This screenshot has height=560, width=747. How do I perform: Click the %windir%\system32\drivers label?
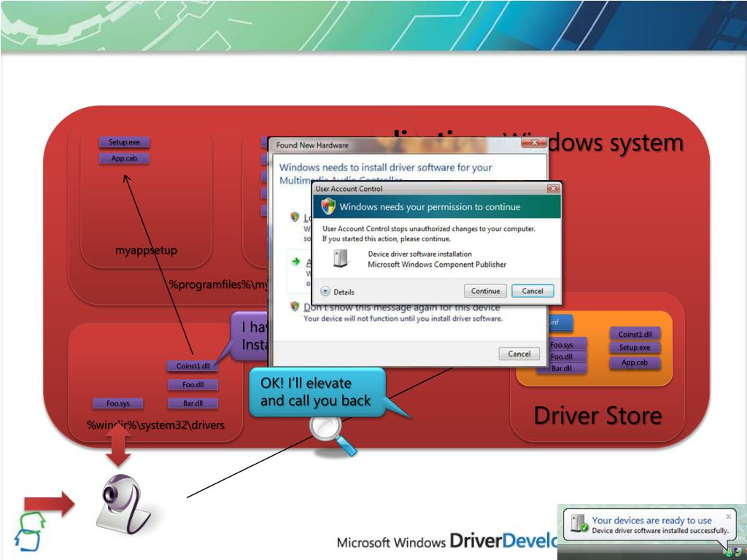156,425
